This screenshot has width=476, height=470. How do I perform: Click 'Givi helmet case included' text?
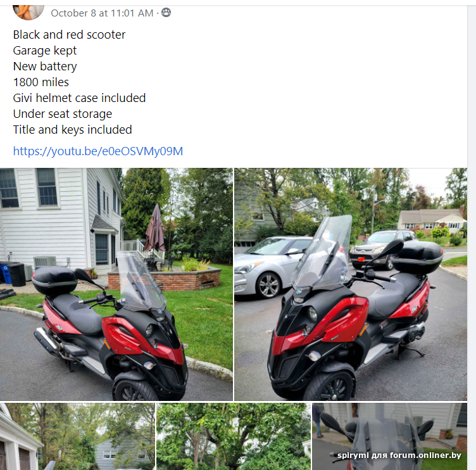[x=79, y=98]
